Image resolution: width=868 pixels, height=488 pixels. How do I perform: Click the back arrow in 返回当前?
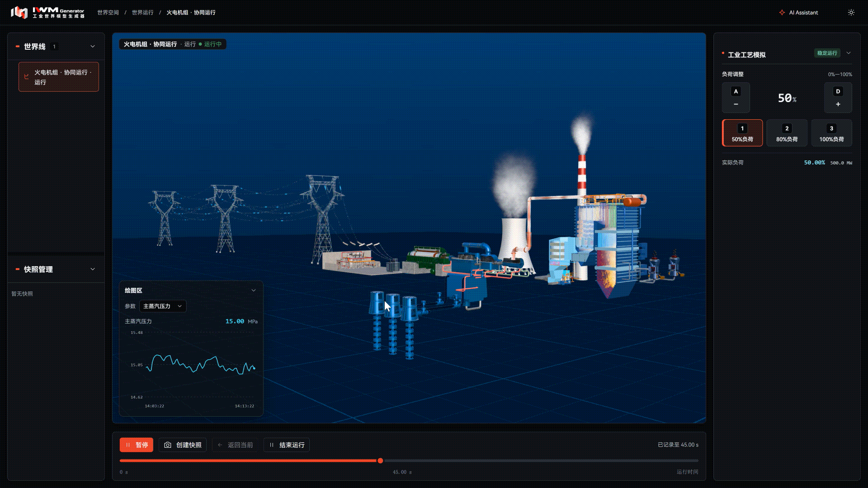tap(220, 445)
